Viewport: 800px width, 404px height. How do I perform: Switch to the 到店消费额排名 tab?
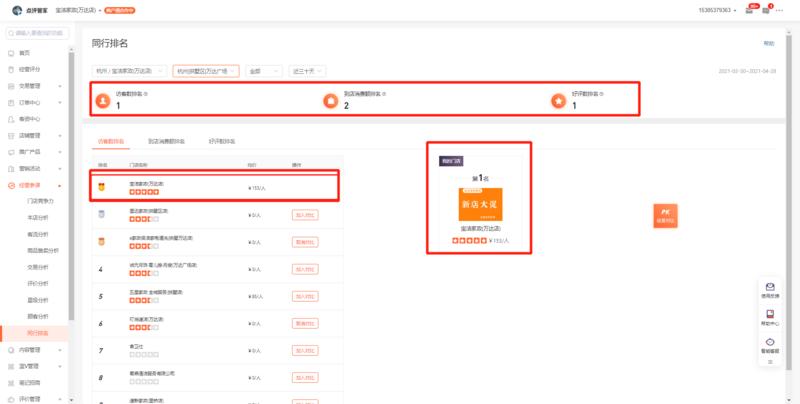[x=167, y=142]
